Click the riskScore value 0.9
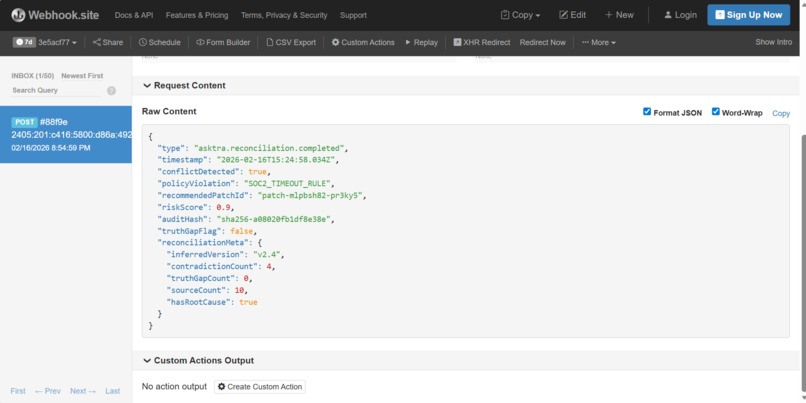Screen dimensions: 806x403 tap(225, 207)
